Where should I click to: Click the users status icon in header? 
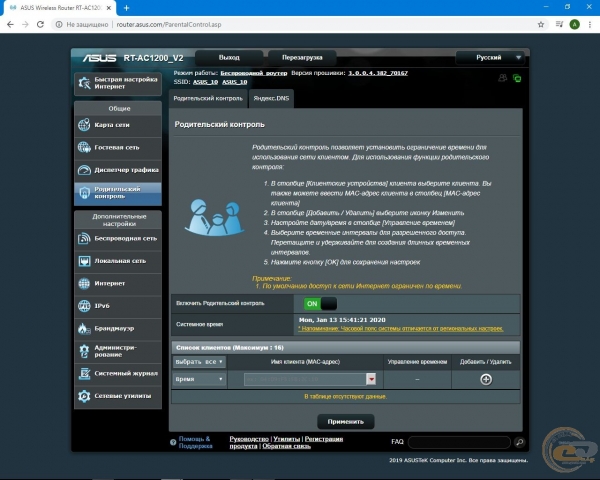click(502, 78)
